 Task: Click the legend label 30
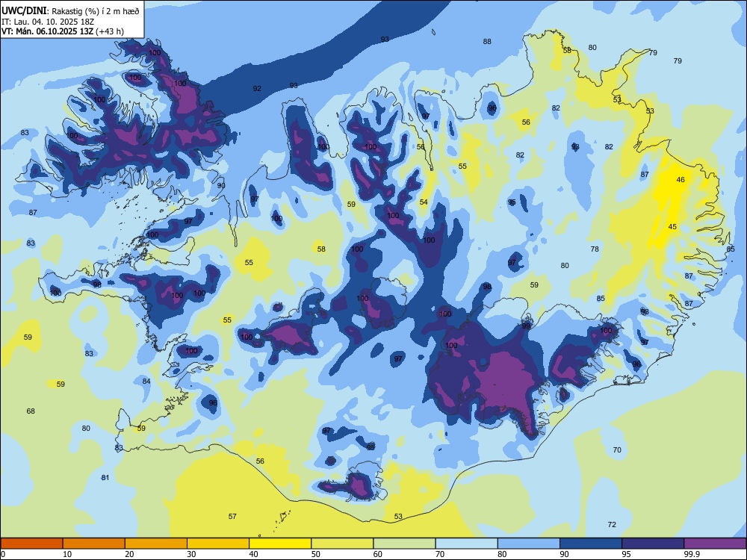191,554
